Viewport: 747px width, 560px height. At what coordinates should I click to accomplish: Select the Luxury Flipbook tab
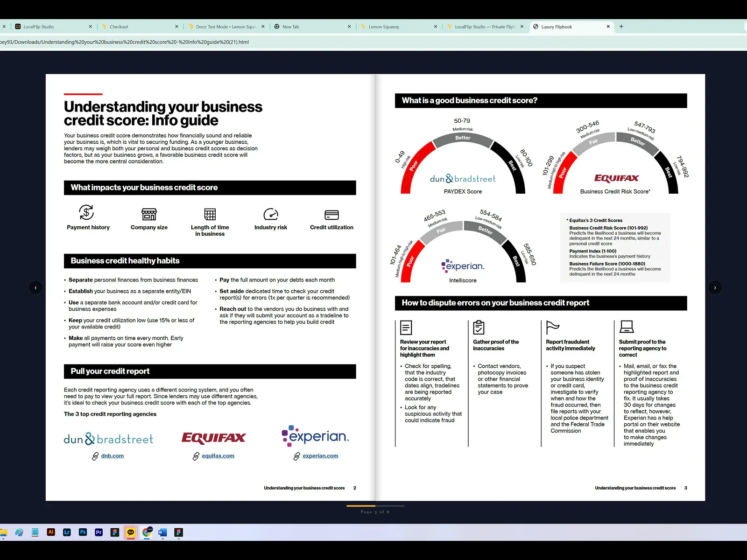(x=571, y=27)
